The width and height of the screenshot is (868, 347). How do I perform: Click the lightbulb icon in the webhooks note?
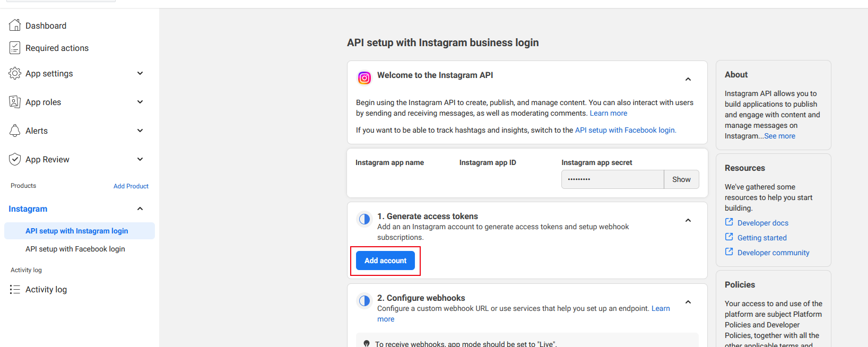point(366,344)
